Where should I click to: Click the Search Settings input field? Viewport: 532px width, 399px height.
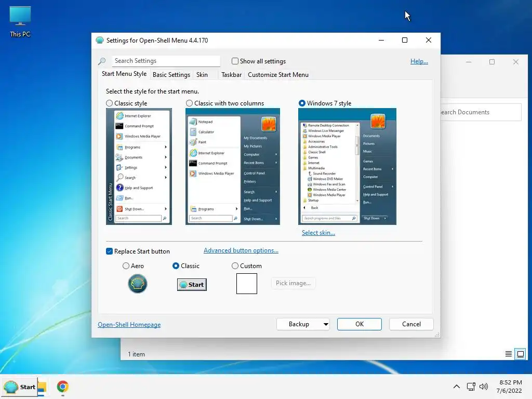tap(166, 61)
